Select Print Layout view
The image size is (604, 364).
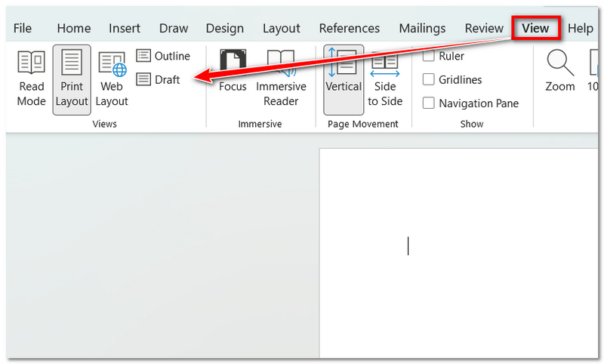coord(72,79)
